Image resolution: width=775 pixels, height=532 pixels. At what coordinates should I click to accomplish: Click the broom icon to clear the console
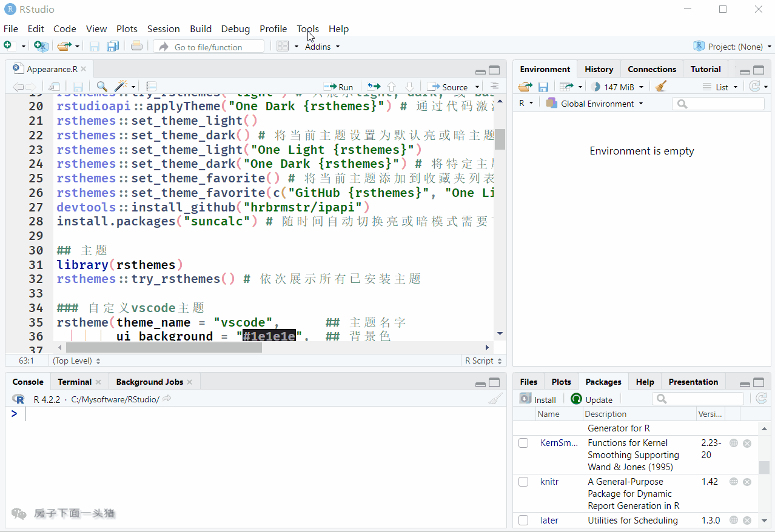coord(495,399)
